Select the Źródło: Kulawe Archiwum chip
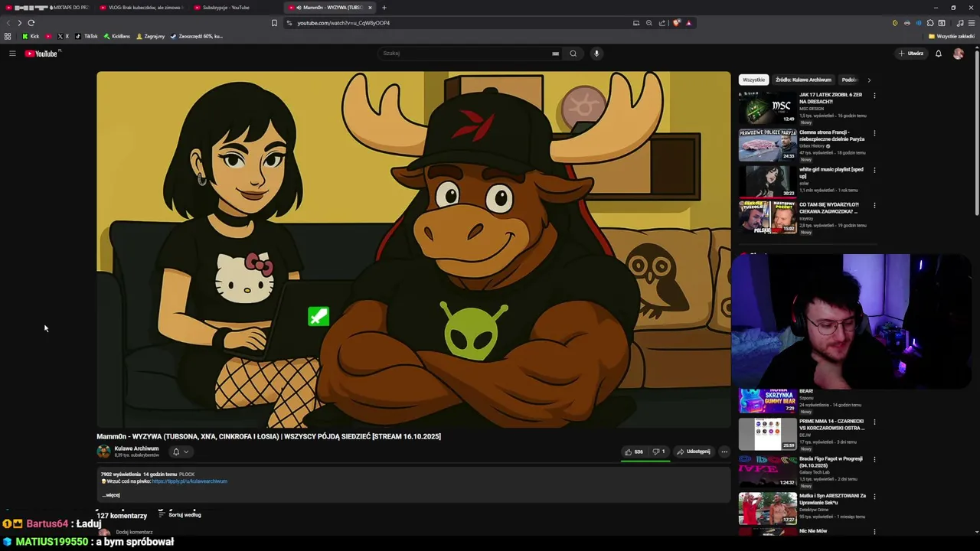 803,80
